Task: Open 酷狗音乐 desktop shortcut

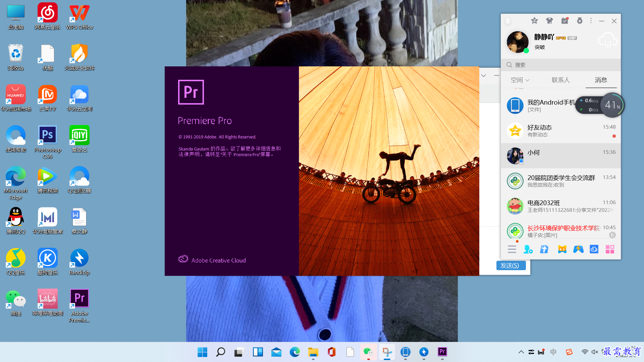Action: pos(47,261)
